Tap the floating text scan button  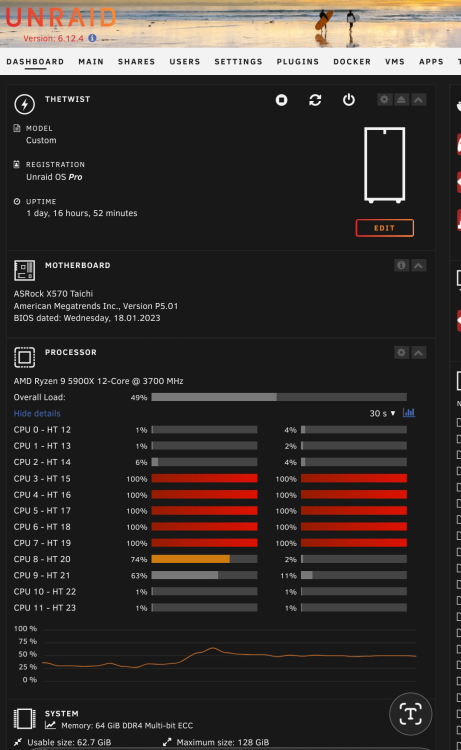410,714
